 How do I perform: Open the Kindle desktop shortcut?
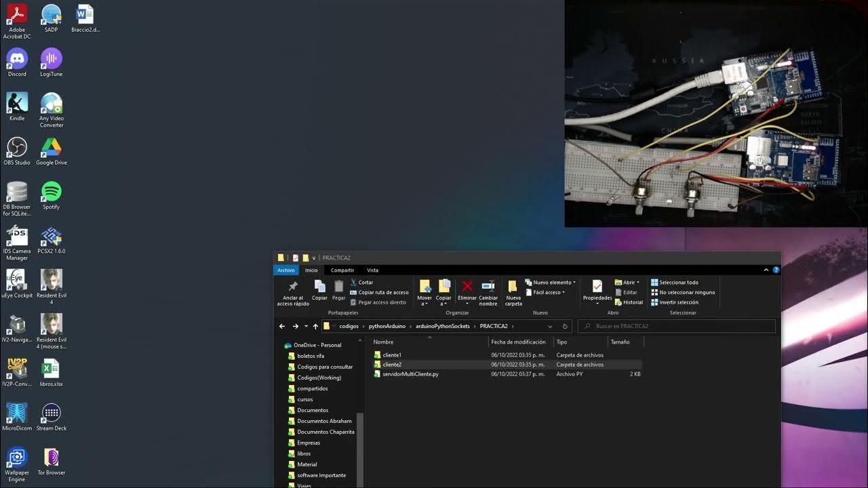tap(17, 106)
